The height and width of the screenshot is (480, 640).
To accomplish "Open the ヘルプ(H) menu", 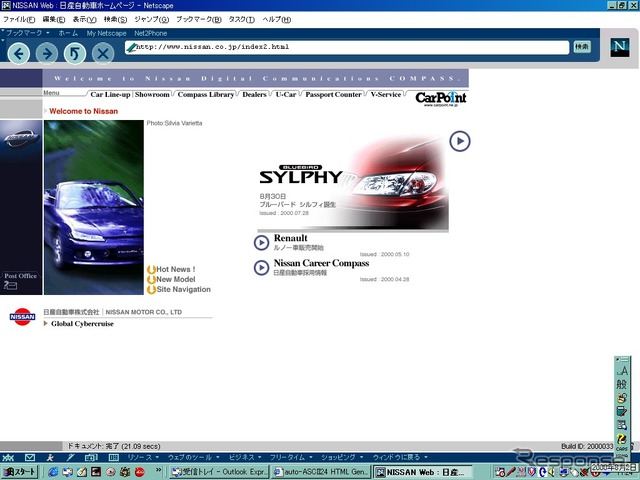I will [277, 19].
